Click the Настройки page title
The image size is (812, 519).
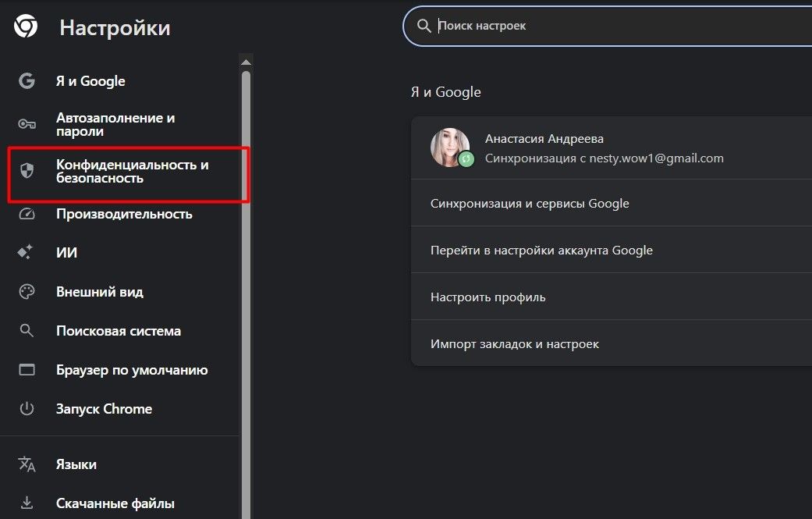[x=115, y=27]
